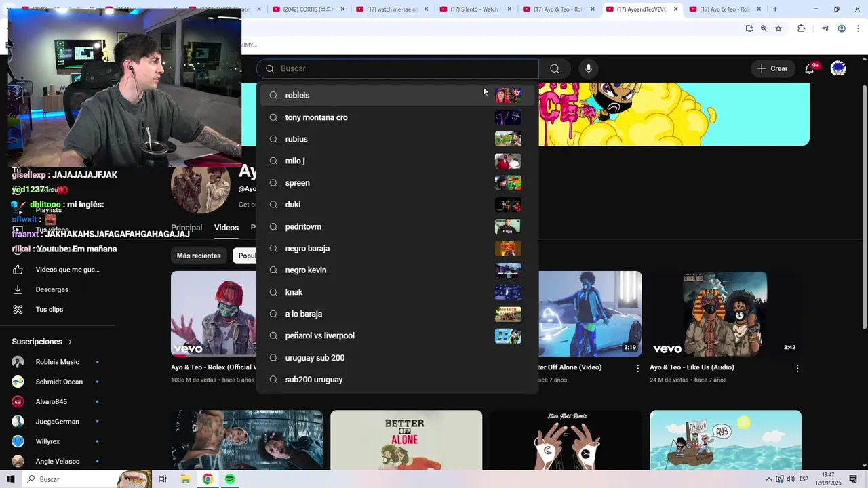Switch to the watch me nae nae tab
The width and height of the screenshot is (868, 488).
tap(393, 9)
